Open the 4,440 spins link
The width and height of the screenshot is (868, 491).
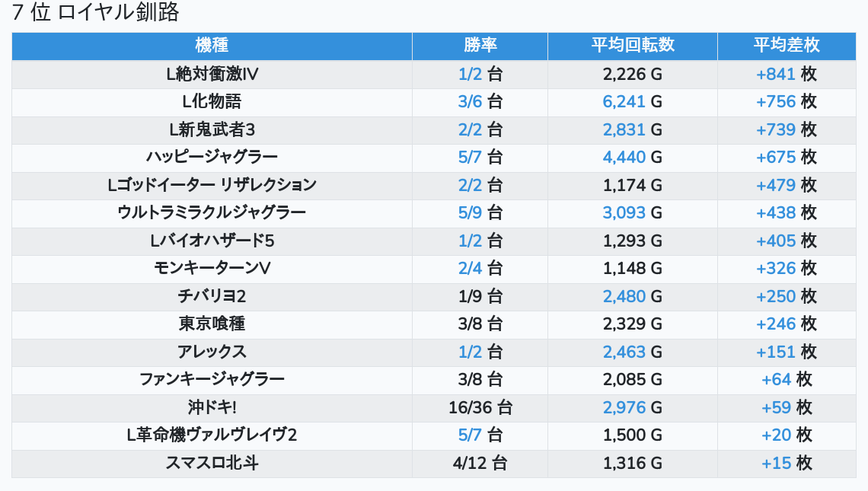point(624,157)
